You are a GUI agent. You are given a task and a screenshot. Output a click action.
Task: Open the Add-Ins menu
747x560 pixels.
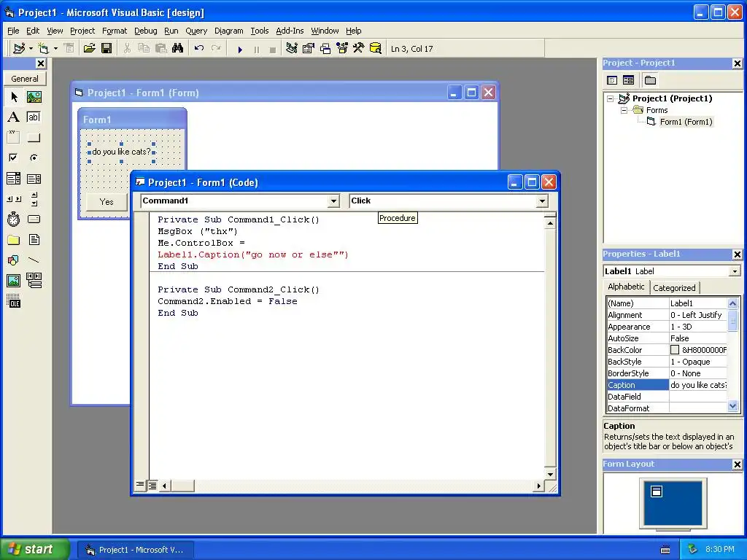point(290,31)
